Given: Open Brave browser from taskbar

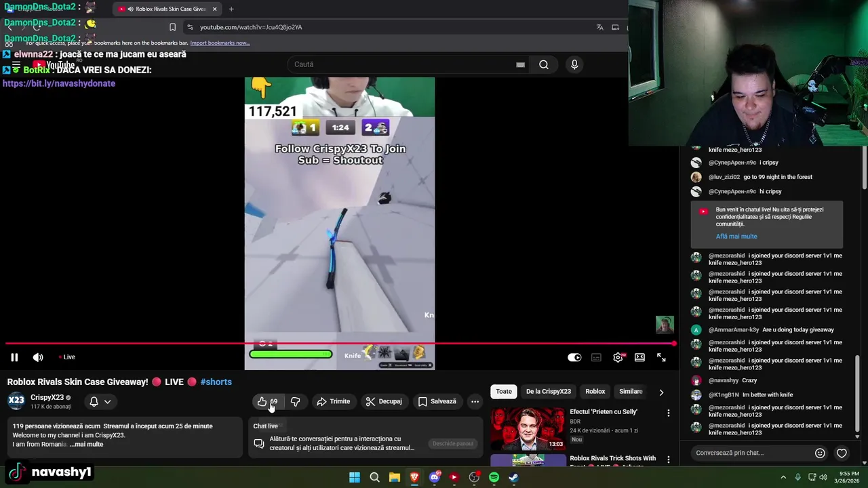Looking at the screenshot, I should click(414, 477).
